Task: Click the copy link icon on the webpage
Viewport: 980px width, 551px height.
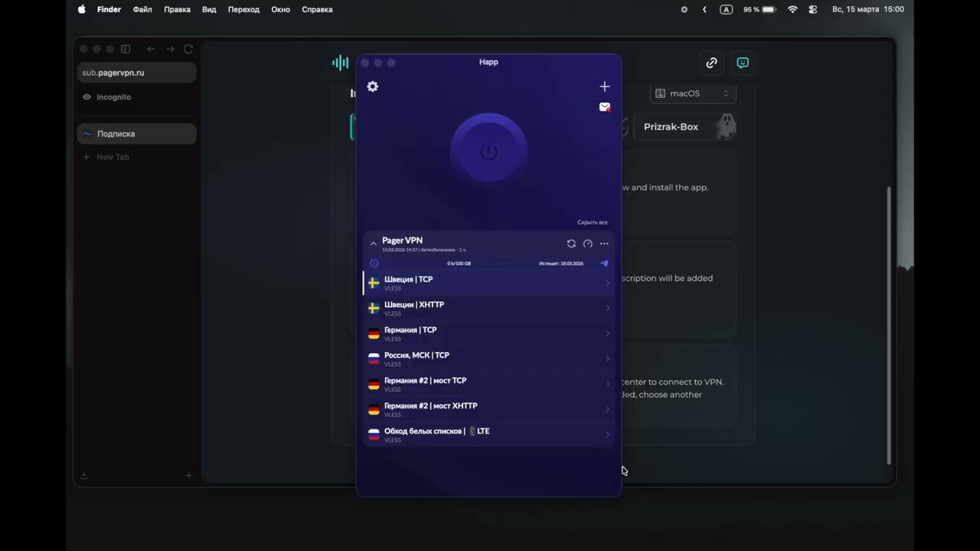Action: coord(711,63)
